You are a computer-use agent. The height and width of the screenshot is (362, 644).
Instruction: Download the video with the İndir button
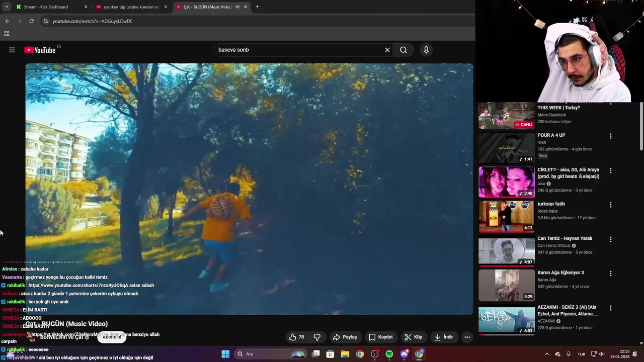[x=444, y=337]
